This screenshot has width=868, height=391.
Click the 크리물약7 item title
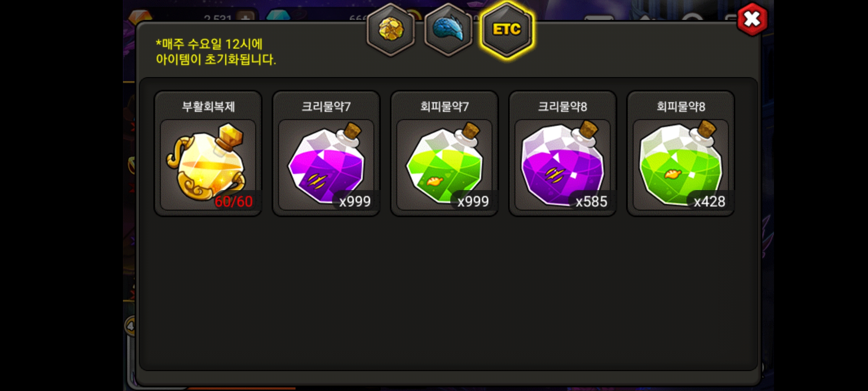tap(326, 106)
